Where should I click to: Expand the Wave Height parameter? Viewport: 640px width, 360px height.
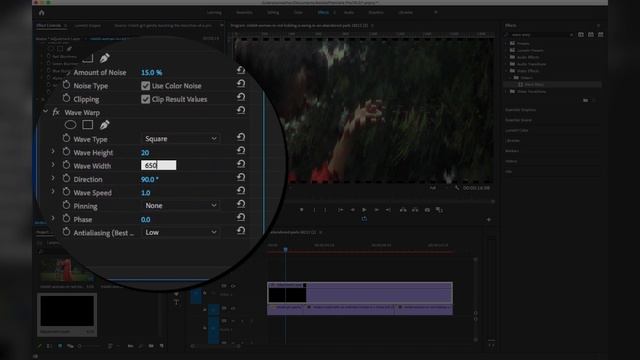pyautogui.click(x=53, y=151)
